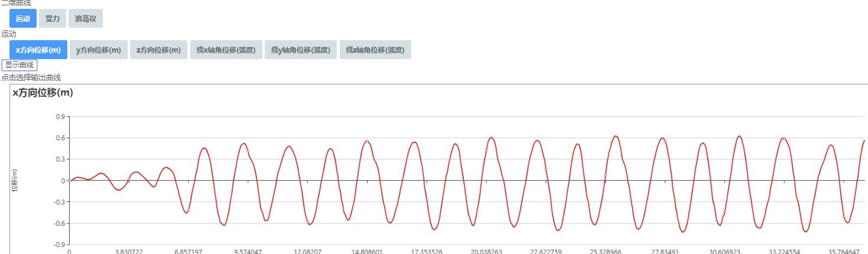Click the data marker above 25.328966
This screenshot has width=868, height=254.
pos(605,175)
